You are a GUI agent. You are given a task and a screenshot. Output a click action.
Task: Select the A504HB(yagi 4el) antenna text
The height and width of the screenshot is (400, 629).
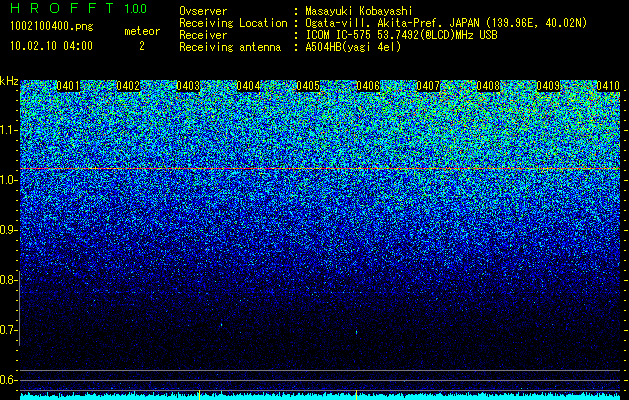pyautogui.click(x=353, y=47)
